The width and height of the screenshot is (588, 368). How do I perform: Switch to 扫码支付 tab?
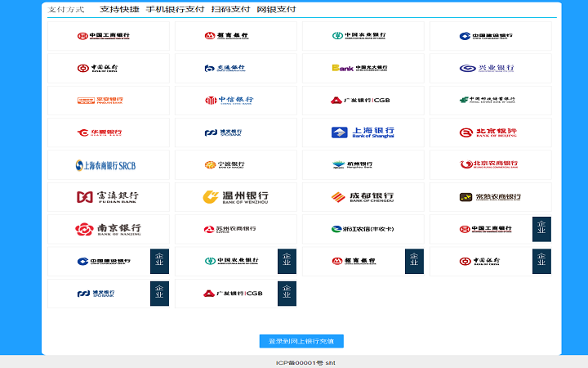pyautogui.click(x=230, y=9)
